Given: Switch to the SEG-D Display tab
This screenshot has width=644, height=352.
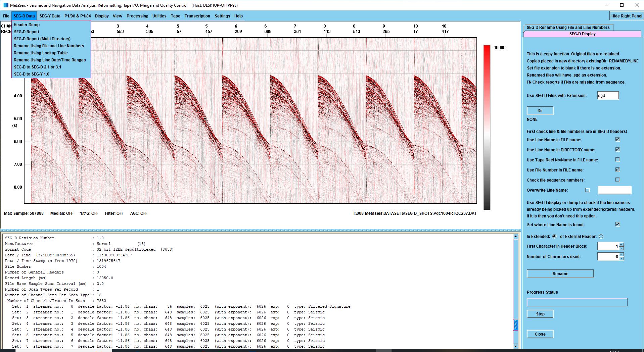Looking at the screenshot, I should [x=582, y=34].
